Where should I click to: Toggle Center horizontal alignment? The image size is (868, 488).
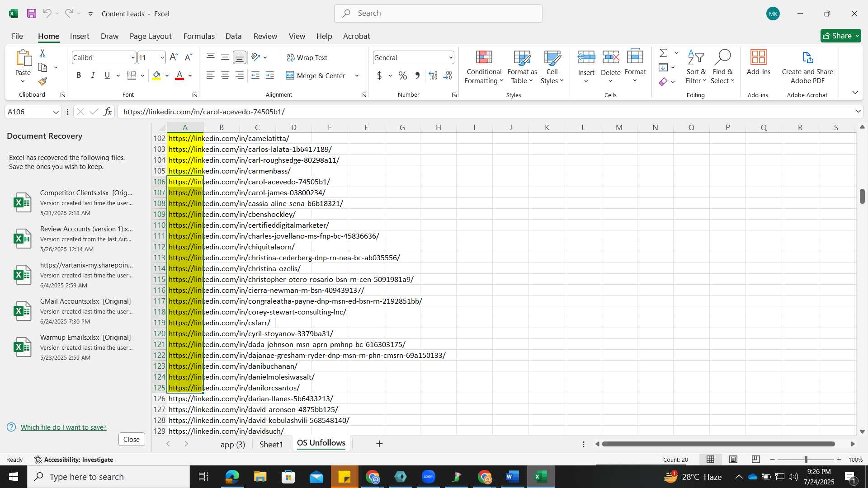coord(225,75)
